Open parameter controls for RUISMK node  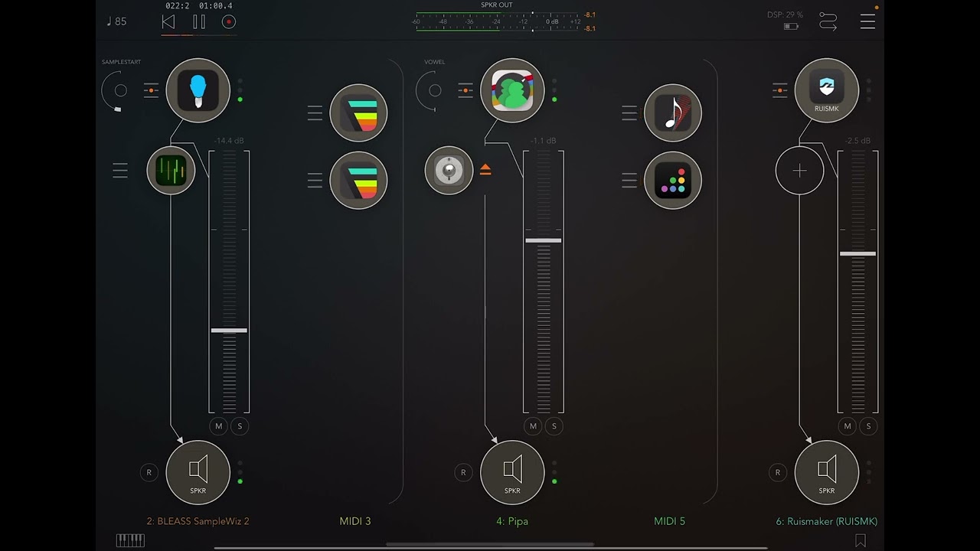(780, 90)
